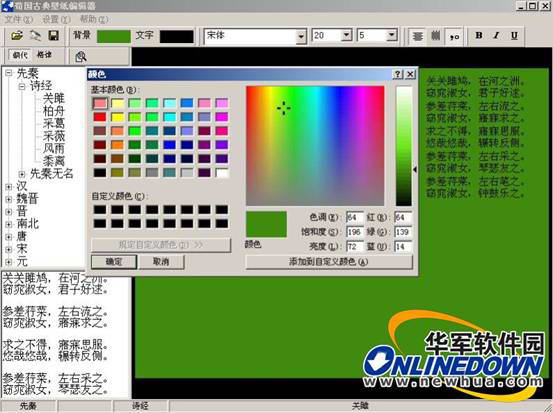Pick the black swatch in basic colors

click(x=100, y=173)
